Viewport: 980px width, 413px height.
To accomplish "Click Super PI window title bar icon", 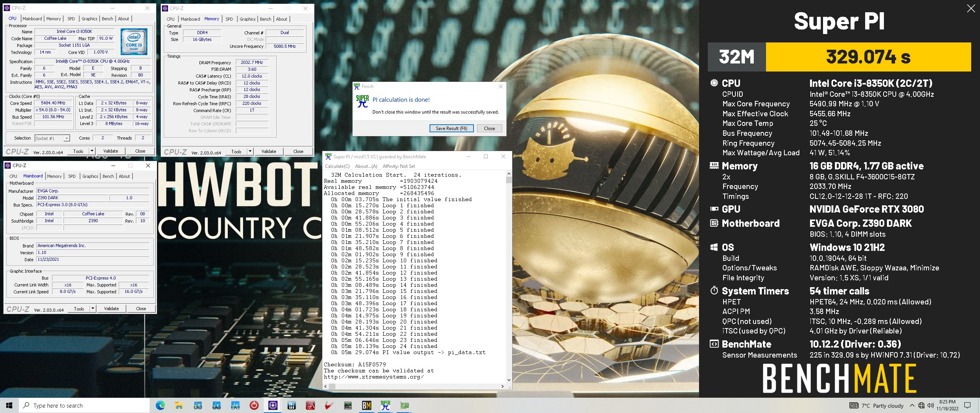I will click(328, 156).
